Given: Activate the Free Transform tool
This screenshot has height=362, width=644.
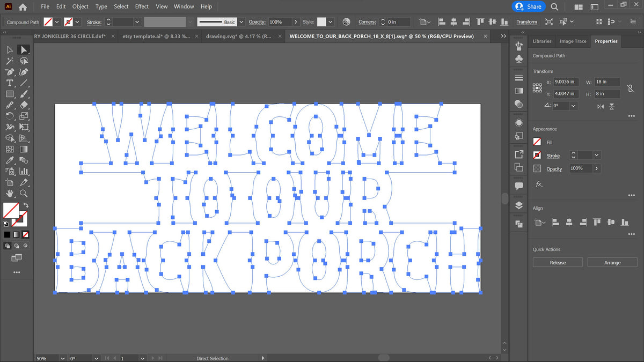Looking at the screenshot, I should pyautogui.click(x=24, y=127).
